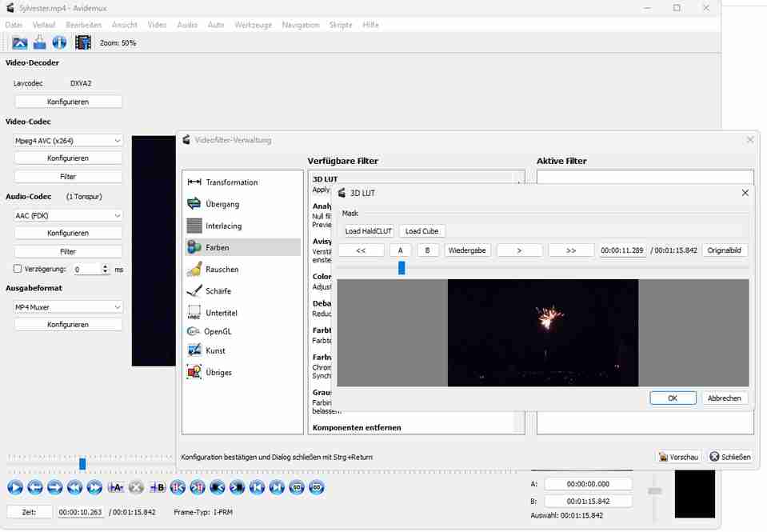This screenshot has width=767, height=532.
Task: Click the 3D LUT preview seek slider handle
Action: pyautogui.click(x=401, y=268)
